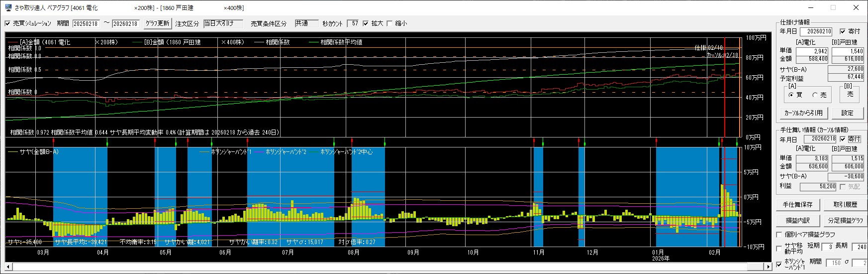Click the red cursor line on spread chart
Viewport: 868px width, 274px height.
click(724, 199)
